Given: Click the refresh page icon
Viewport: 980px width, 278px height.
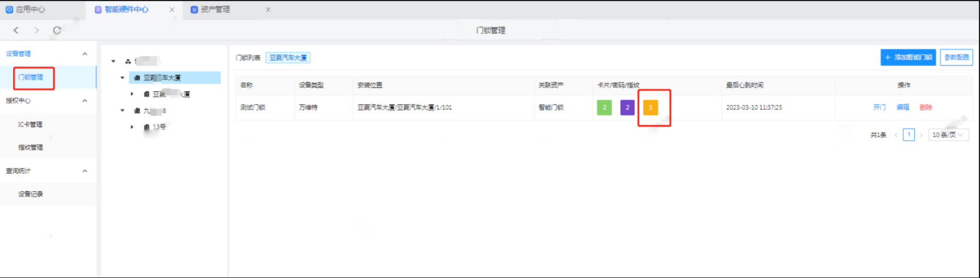Looking at the screenshot, I should [x=57, y=30].
